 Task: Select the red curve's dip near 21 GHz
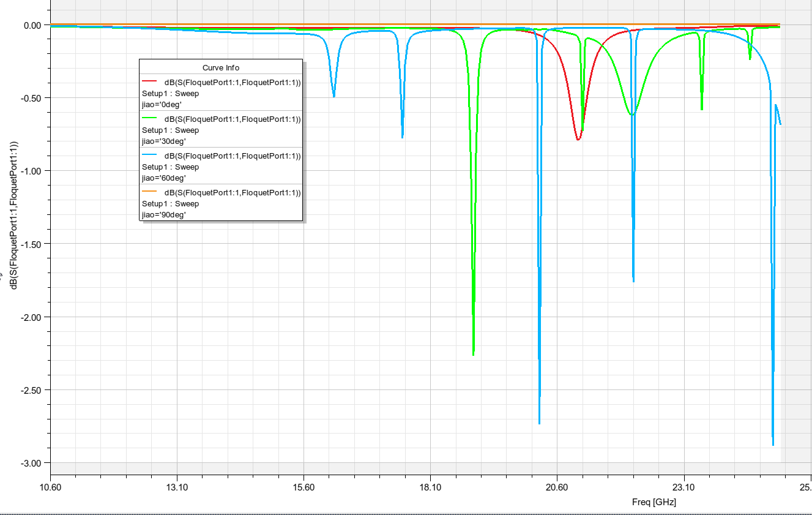579,139
